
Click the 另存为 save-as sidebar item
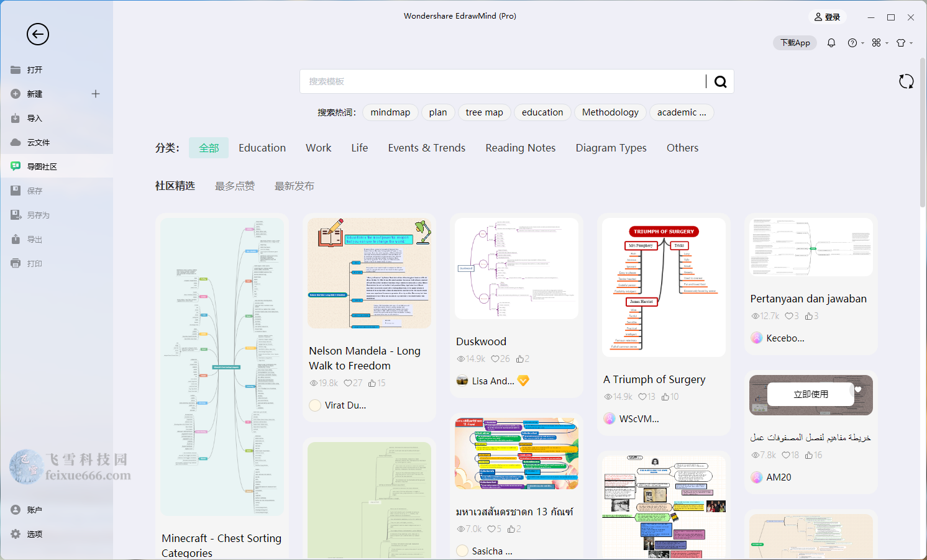tap(57, 215)
